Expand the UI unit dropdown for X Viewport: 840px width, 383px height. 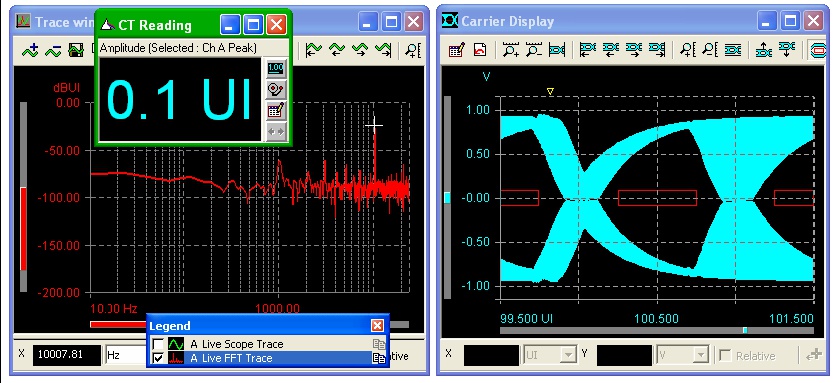(x=568, y=355)
